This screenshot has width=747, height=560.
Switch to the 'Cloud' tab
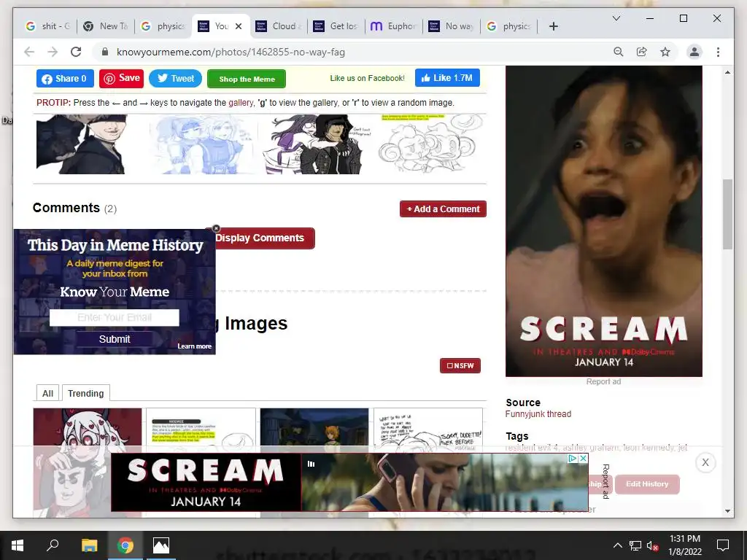278,26
